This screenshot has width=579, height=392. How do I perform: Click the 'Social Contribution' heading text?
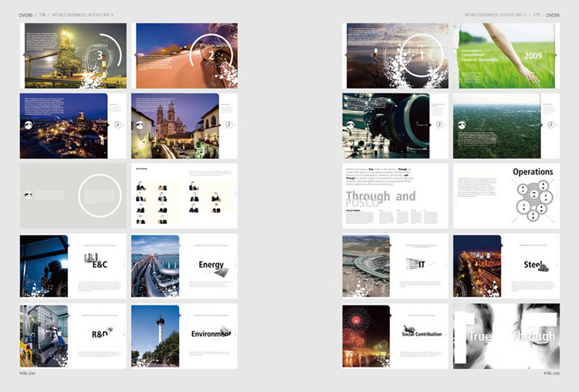[422, 334]
